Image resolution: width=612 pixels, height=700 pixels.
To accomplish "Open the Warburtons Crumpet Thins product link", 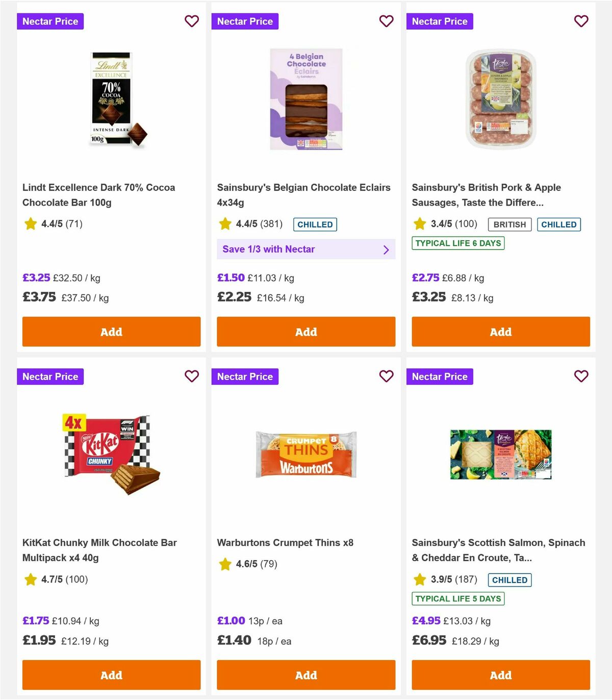I will pos(286,542).
